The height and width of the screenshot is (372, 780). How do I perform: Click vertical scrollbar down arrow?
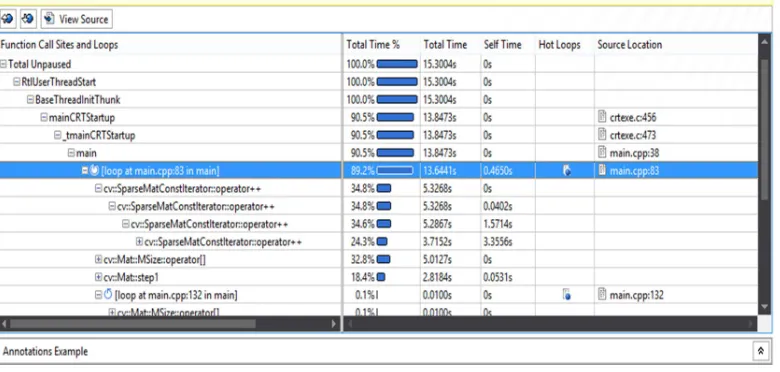point(766,307)
